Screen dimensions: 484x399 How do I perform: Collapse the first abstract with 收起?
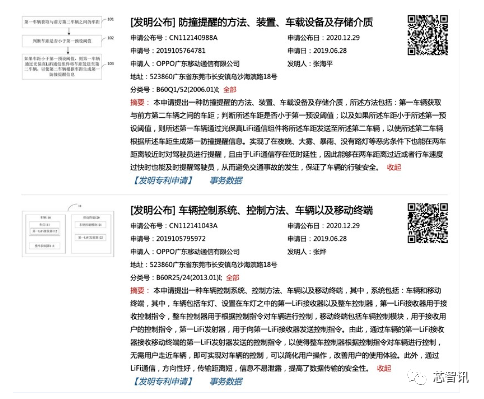pos(394,167)
